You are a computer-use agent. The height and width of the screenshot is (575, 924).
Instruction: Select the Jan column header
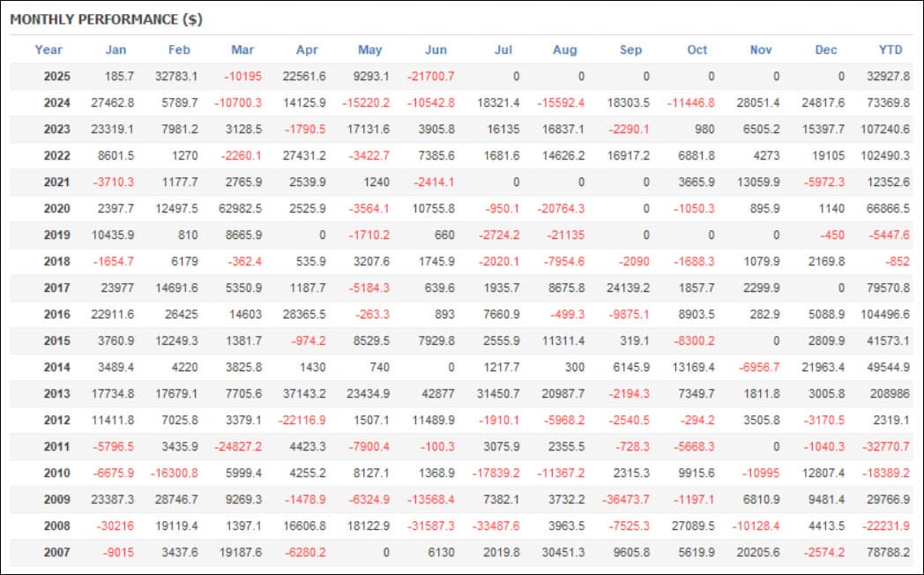point(115,50)
